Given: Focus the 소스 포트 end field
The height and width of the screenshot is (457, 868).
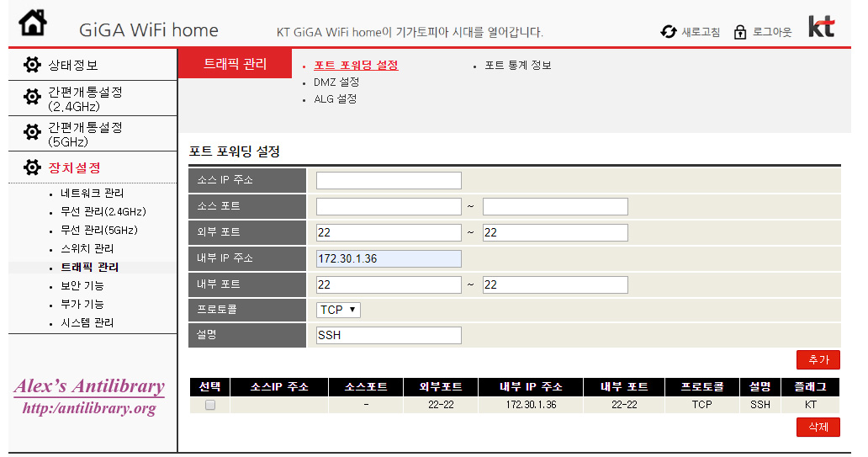Looking at the screenshot, I should [555, 207].
